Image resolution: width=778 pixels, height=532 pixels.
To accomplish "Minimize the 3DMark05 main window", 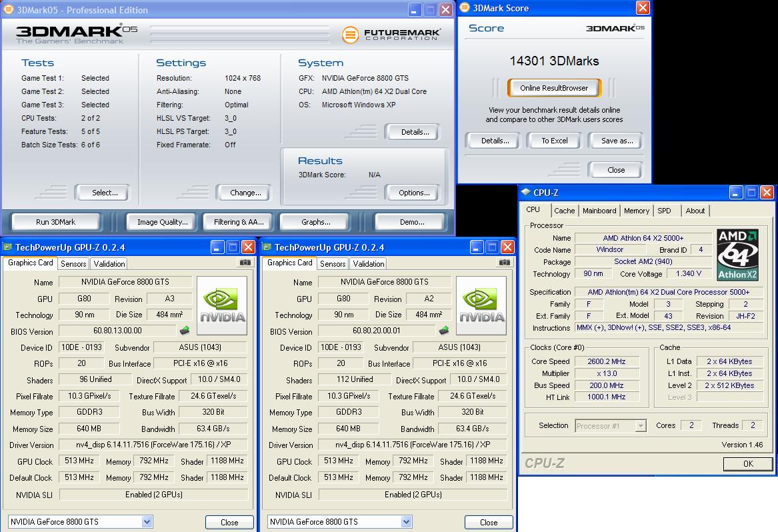I will coord(415,9).
